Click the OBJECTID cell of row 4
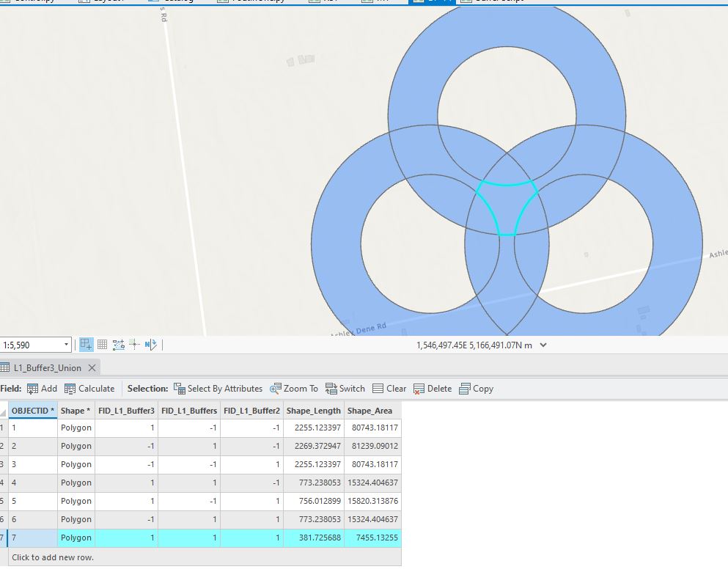The image size is (728, 572). tap(33, 483)
